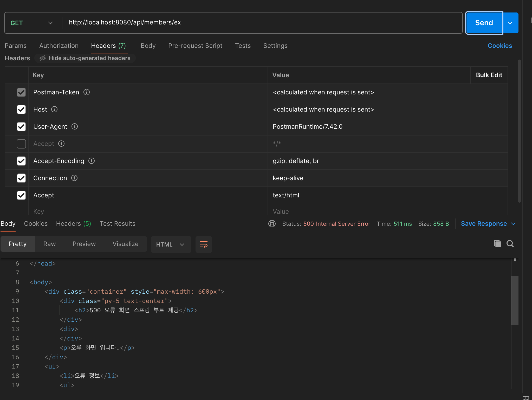Open the GET method dropdown

32,23
